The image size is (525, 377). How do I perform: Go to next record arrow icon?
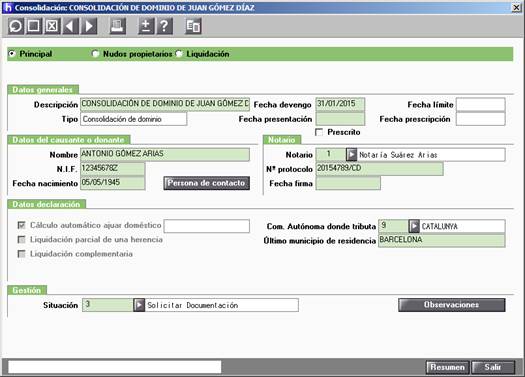[89, 26]
